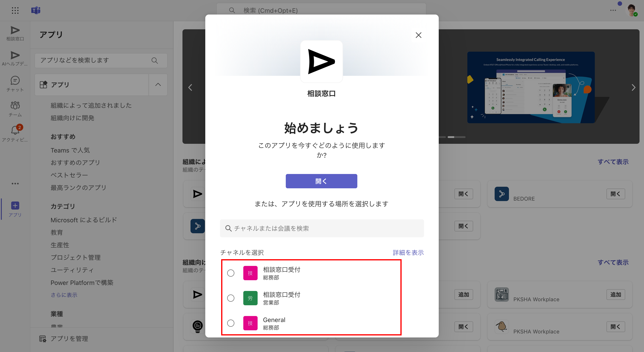Open 組織によって追加されました category
The width and height of the screenshot is (644, 352).
(91, 106)
